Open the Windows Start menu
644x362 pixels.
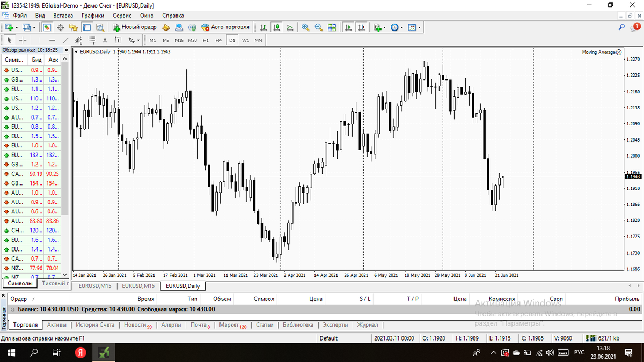[11, 352]
